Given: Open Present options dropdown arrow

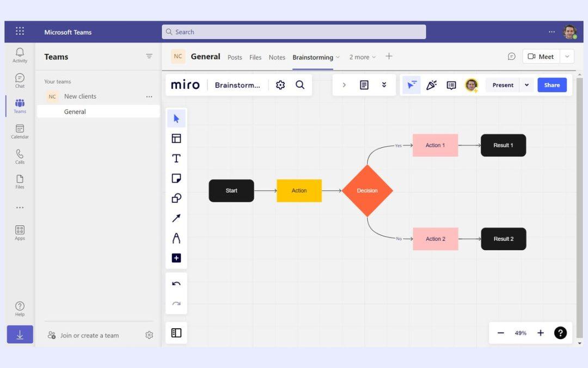Looking at the screenshot, I should (x=526, y=85).
